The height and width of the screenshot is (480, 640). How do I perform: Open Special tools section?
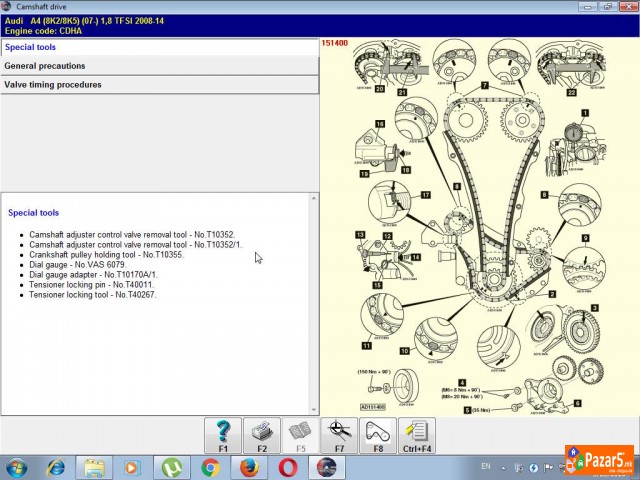click(160, 47)
